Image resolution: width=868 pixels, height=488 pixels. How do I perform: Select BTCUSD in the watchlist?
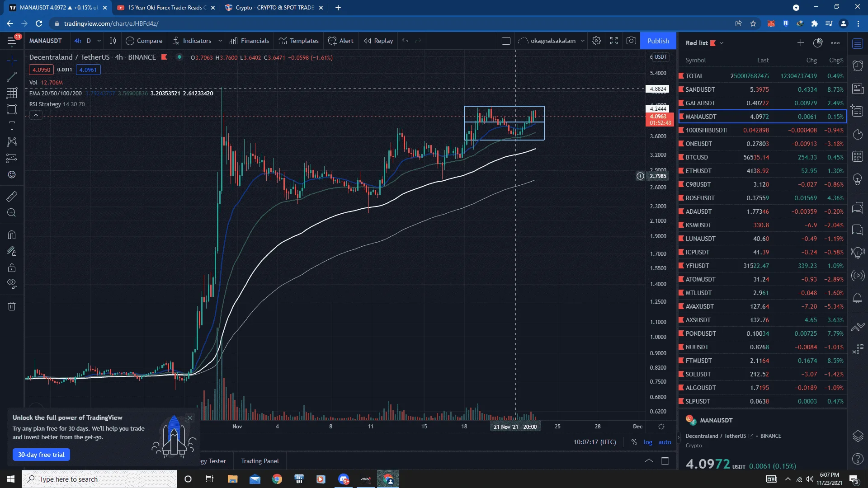(762, 157)
